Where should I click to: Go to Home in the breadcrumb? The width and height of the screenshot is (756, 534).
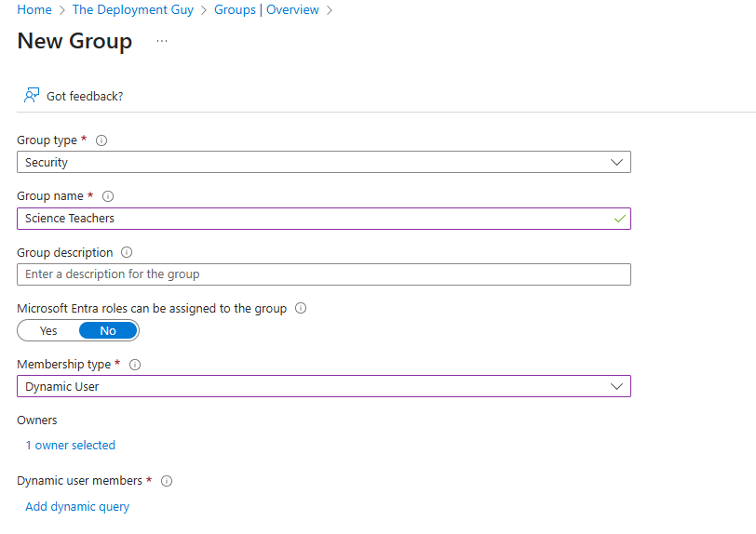(x=34, y=10)
